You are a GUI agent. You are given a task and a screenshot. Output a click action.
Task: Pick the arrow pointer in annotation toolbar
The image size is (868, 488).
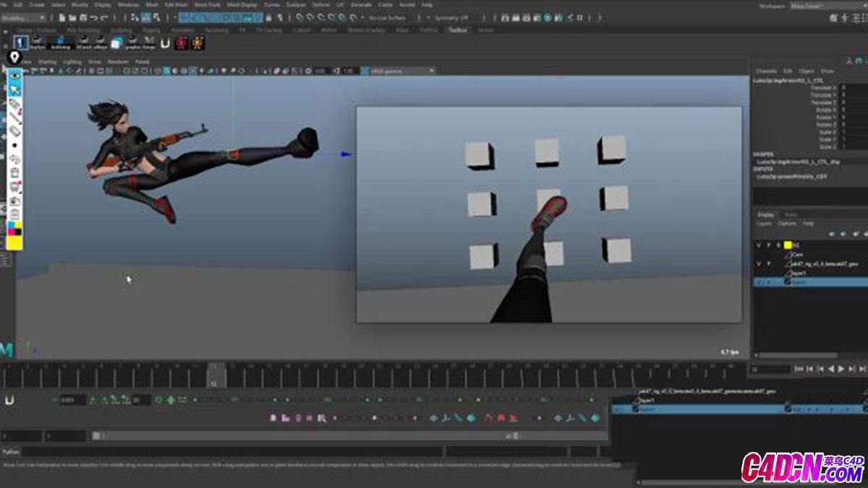[14, 90]
